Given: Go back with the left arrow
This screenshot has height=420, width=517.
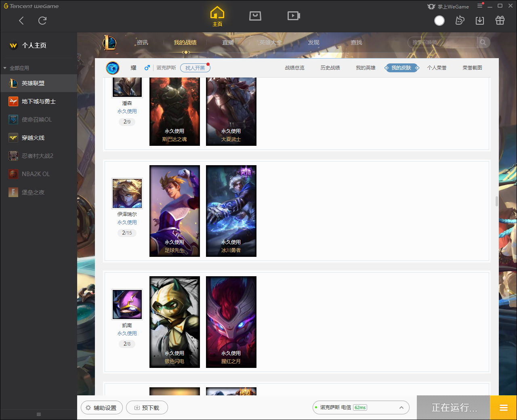Looking at the screenshot, I should point(21,21).
